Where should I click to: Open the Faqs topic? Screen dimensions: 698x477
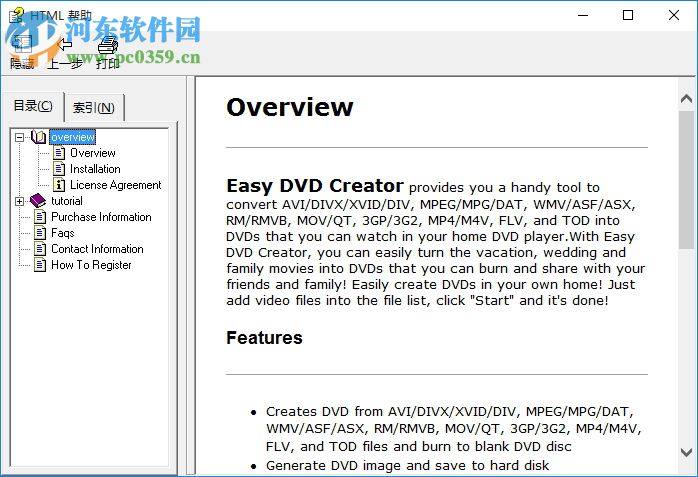click(63, 233)
